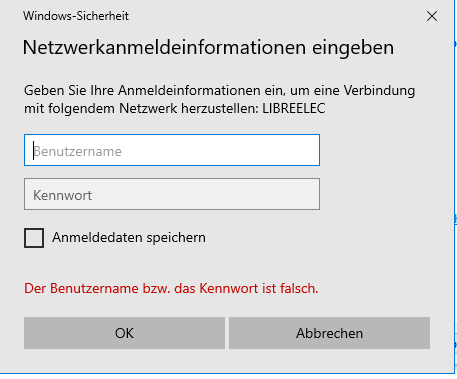Click the right end of the Kennwort field

[x=310, y=194]
